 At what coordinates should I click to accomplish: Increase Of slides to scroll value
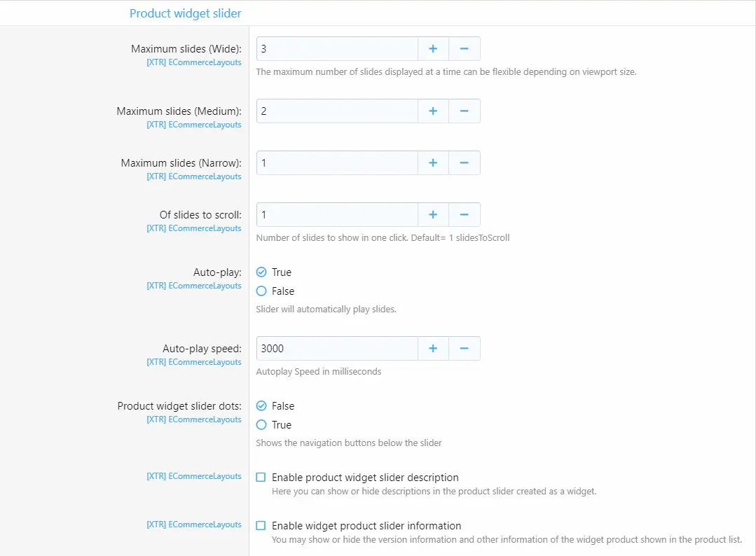point(433,215)
